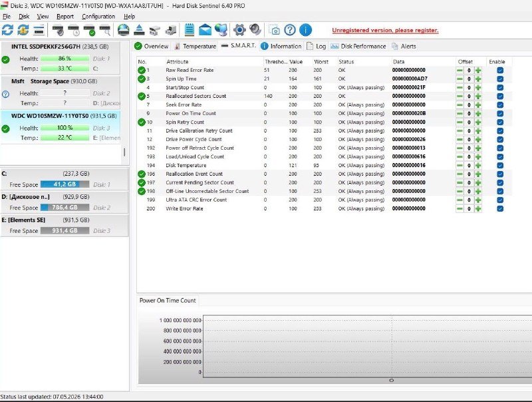532x402 pixels.
Task: Open the Disk menu
Action: [24, 16]
